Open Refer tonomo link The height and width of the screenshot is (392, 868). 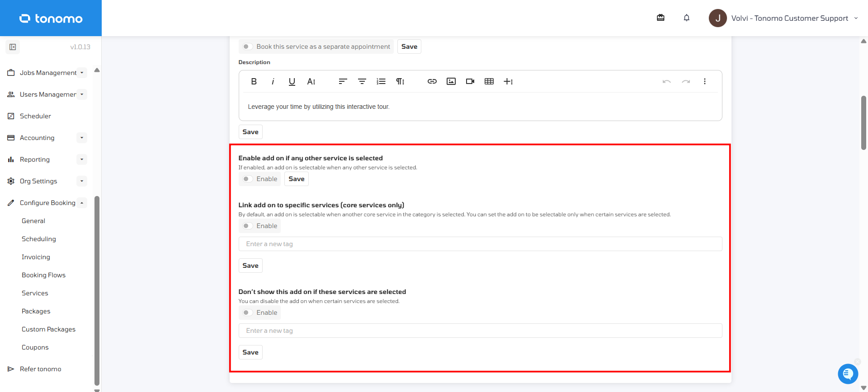pos(40,369)
